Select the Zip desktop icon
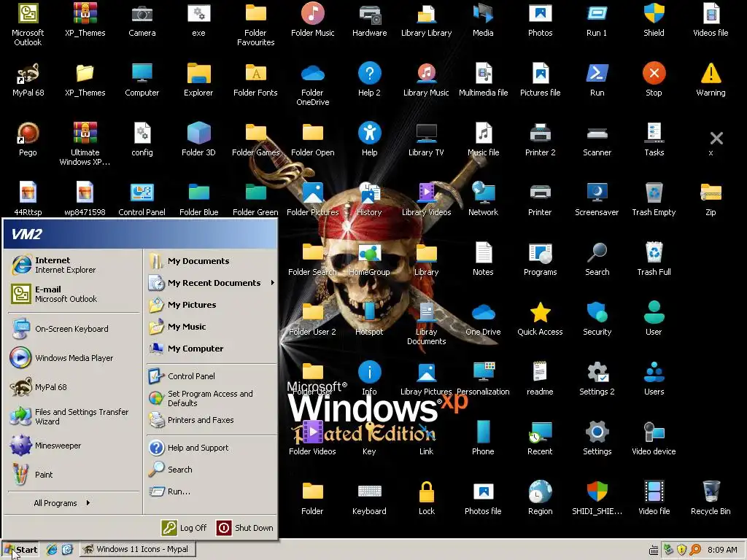The width and height of the screenshot is (747, 560). tap(711, 200)
